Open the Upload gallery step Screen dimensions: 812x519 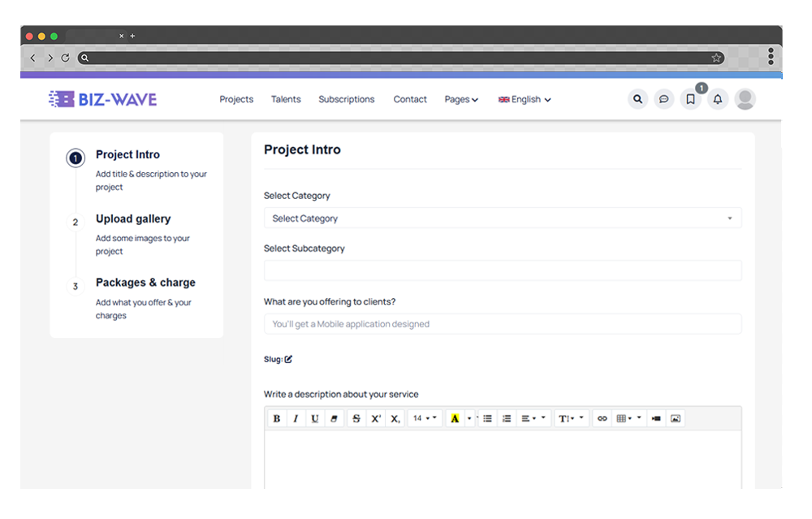tap(132, 218)
